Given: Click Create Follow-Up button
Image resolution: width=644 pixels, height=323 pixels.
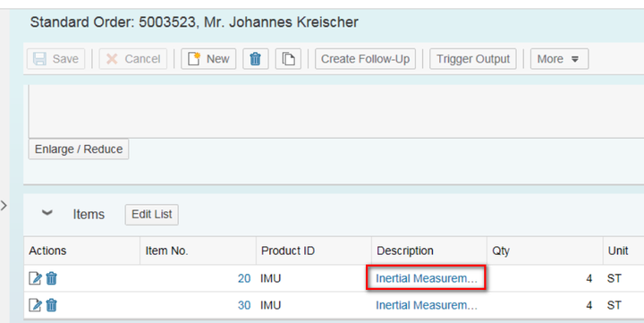Looking at the screenshot, I should coord(365,59).
